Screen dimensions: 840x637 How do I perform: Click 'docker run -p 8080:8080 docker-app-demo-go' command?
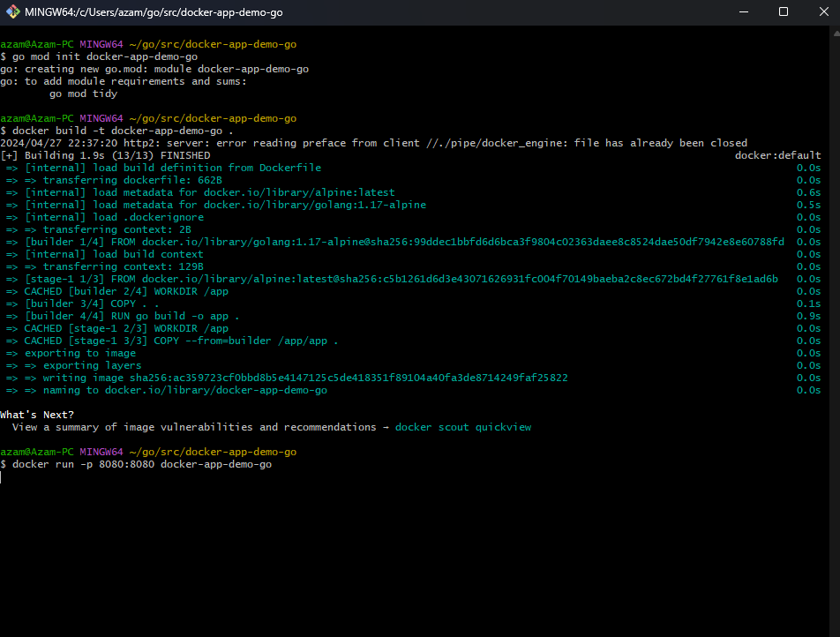pyautogui.click(x=136, y=464)
